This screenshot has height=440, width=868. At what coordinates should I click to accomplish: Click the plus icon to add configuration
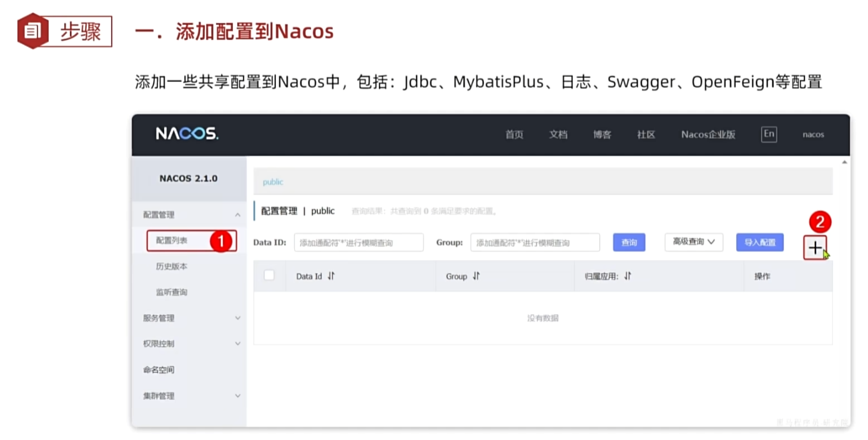point(815,248)
